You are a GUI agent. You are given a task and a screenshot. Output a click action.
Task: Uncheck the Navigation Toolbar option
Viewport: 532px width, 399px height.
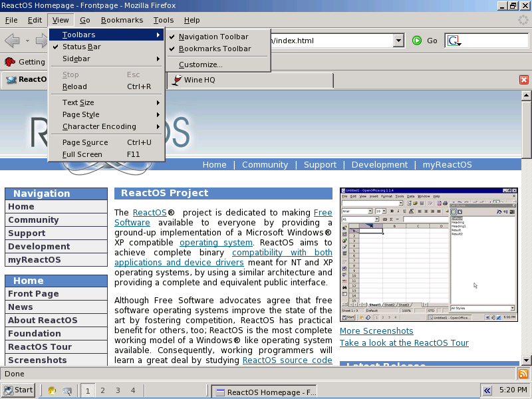coord(213,37)
